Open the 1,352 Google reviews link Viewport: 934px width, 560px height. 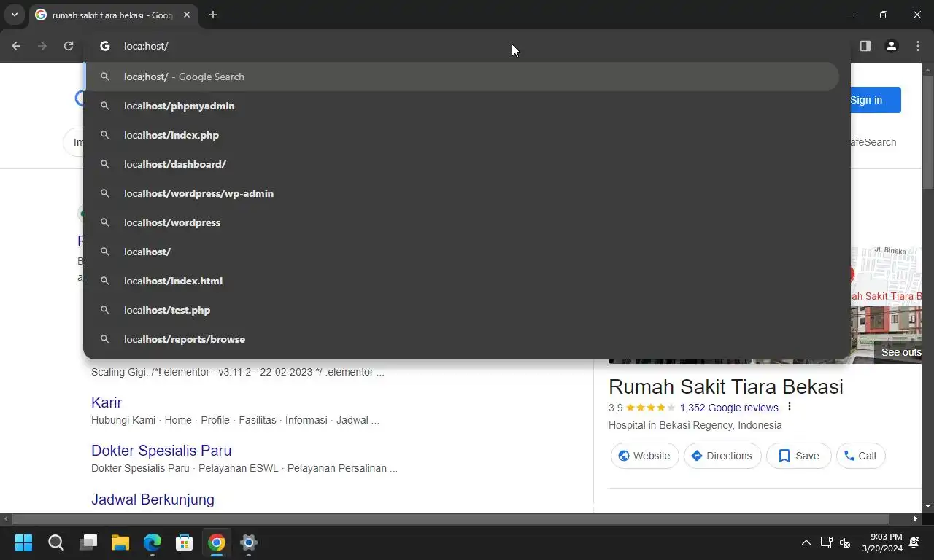pos(729,408)
